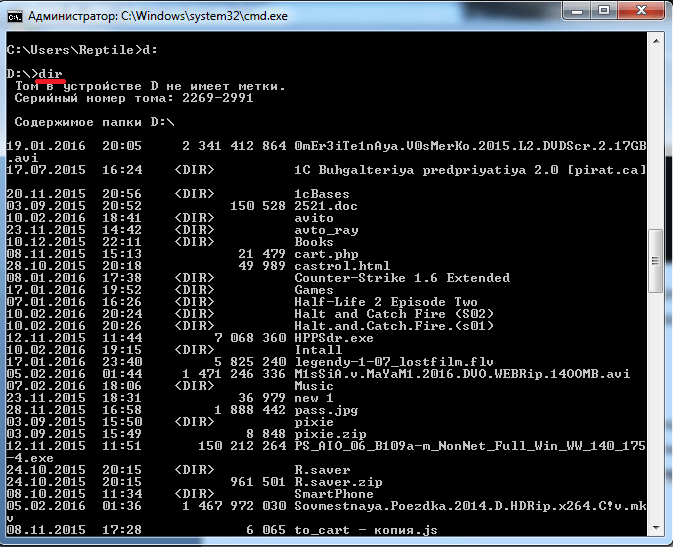Click the cmd.exe icon in title bar
Image resolution: width=673 pixels, height=547 pixels.
15,16
